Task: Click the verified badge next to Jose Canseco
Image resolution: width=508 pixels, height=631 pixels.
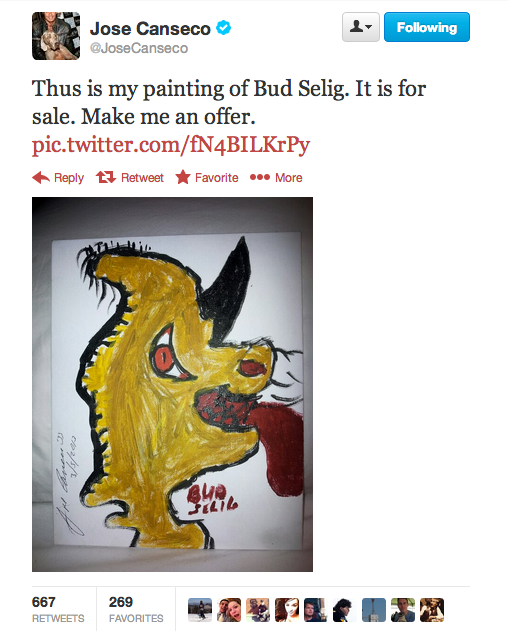Action: (223, 28)
